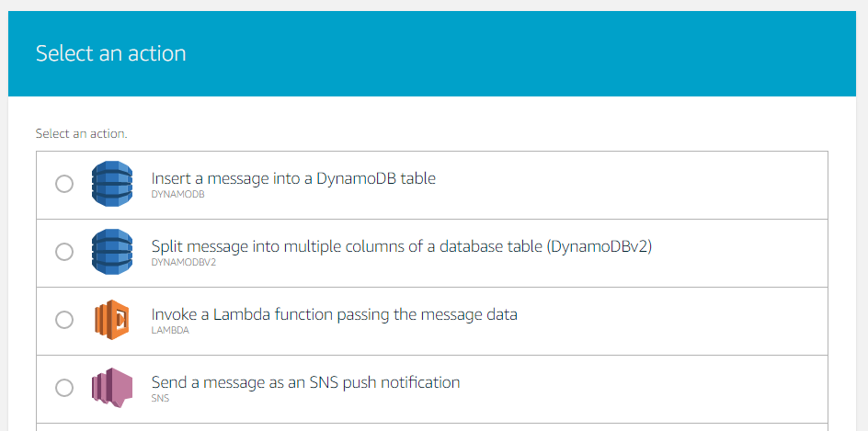Click the DynamoDBv2 database icon in second row
The width and height of the screenshot is (868, 431).
[x=112, y=252]
